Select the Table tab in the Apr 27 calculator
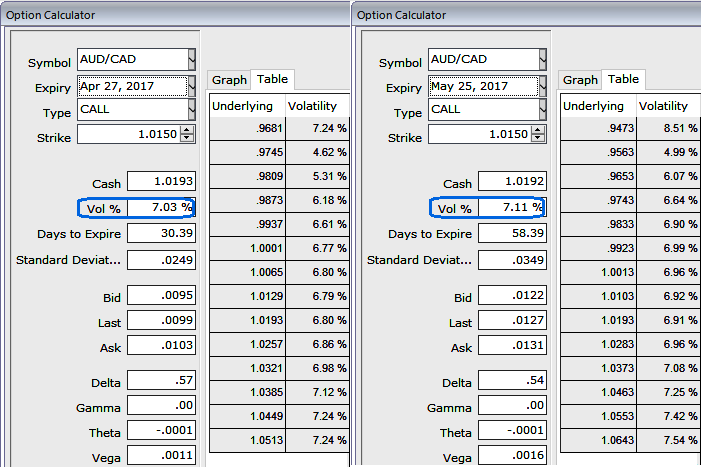Viewport: 702px width, 467px height. tap(272, 79)
